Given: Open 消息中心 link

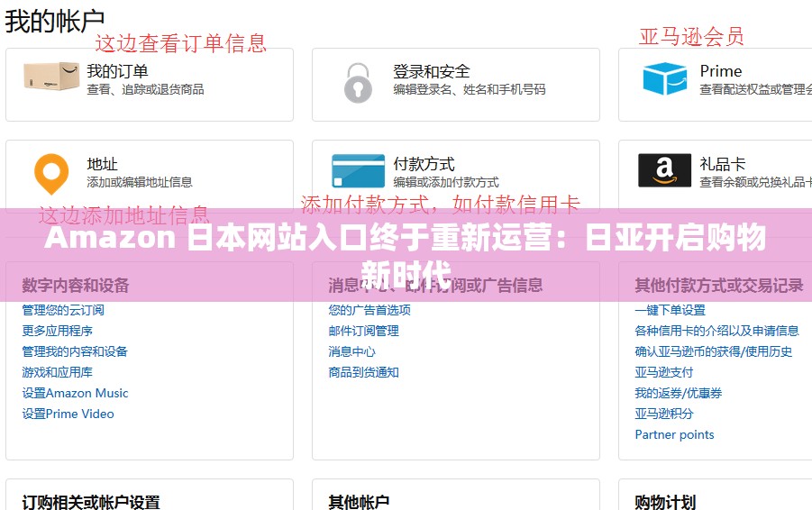Looking at the screenshot, I should pos(351,351).
